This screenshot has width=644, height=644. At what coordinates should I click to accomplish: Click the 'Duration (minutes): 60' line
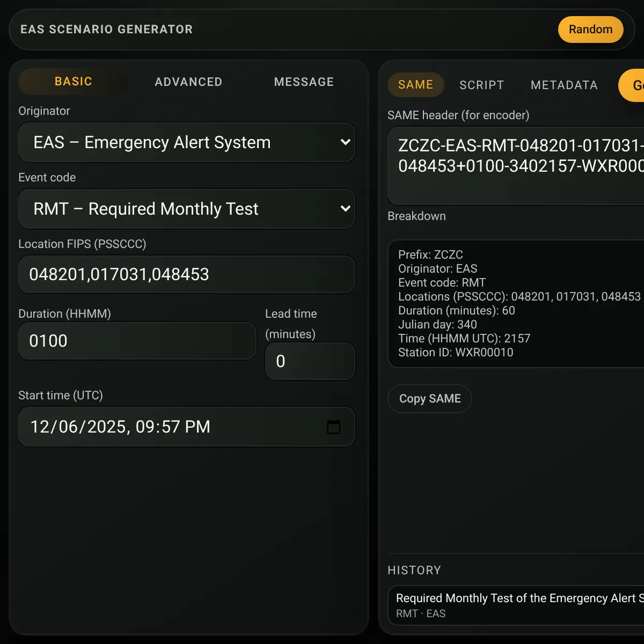[457, 311]
